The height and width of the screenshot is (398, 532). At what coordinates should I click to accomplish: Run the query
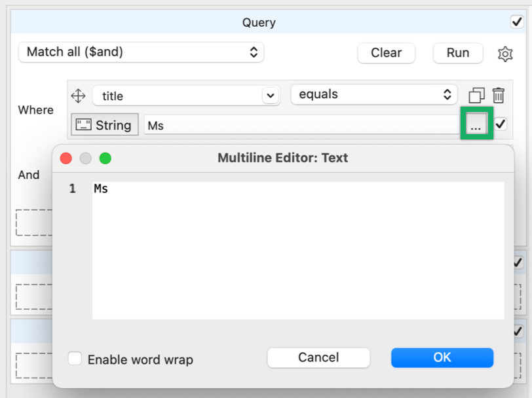pyautogui.click(x=457, y=53)
